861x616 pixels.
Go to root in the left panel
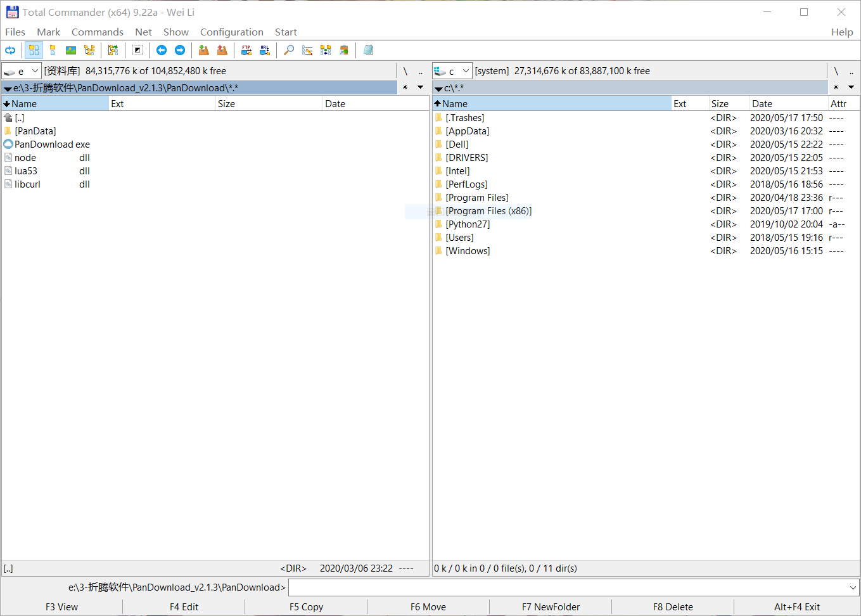click(405, 71)
